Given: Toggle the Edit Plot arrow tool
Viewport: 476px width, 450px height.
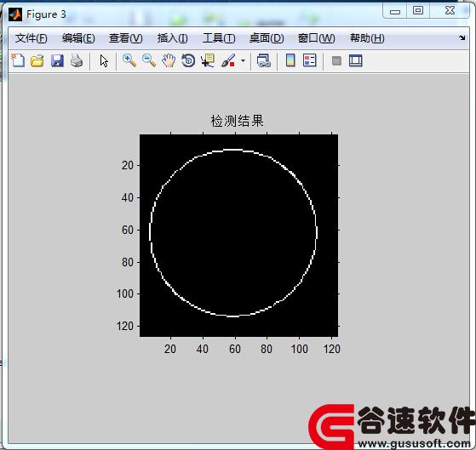Looking at the screenshot, I should point(104,61).
